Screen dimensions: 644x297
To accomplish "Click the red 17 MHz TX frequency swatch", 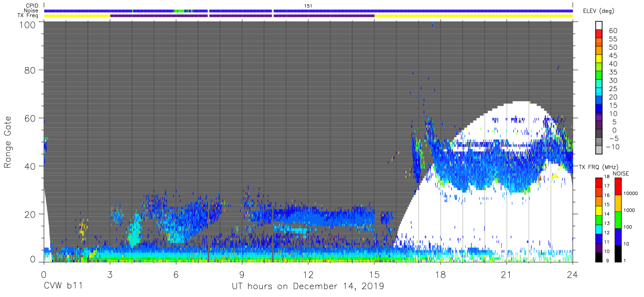I will point(599,183).
